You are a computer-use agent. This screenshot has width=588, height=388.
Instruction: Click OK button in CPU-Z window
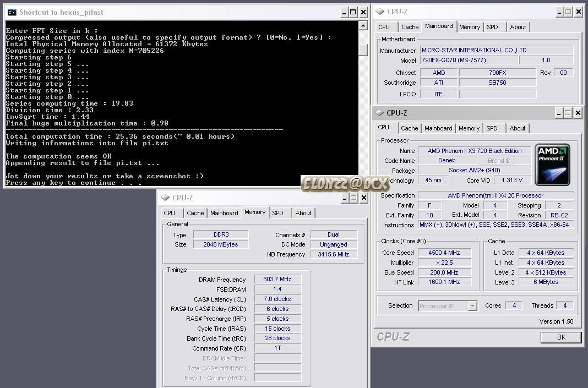coord(561,337)
